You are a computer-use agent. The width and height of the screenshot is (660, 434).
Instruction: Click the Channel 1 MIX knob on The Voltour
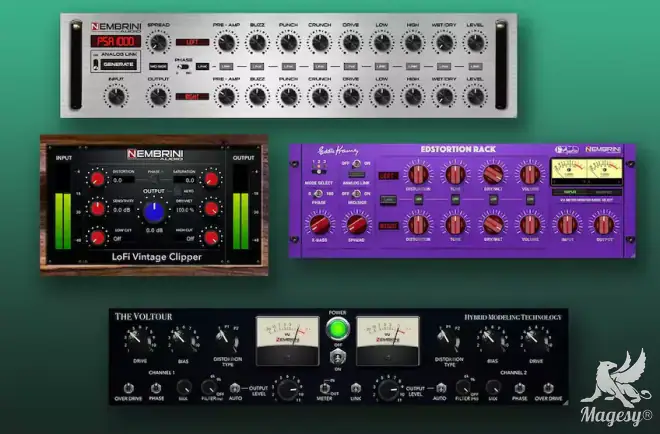(184, 388)
